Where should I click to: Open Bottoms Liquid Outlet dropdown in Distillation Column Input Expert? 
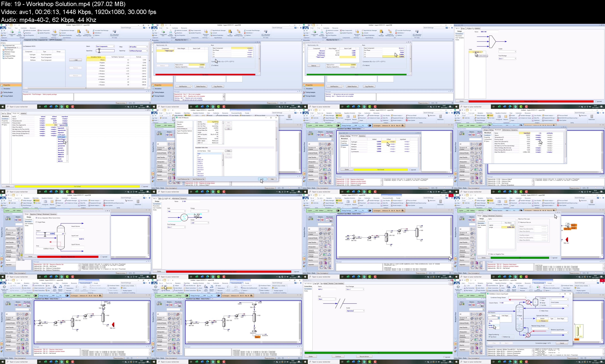[560, 332]
